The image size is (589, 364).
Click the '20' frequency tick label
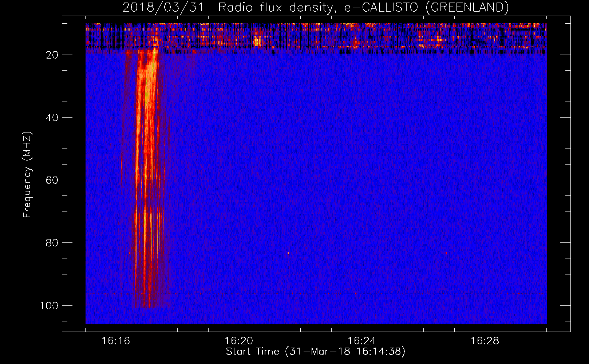[52, 55]
